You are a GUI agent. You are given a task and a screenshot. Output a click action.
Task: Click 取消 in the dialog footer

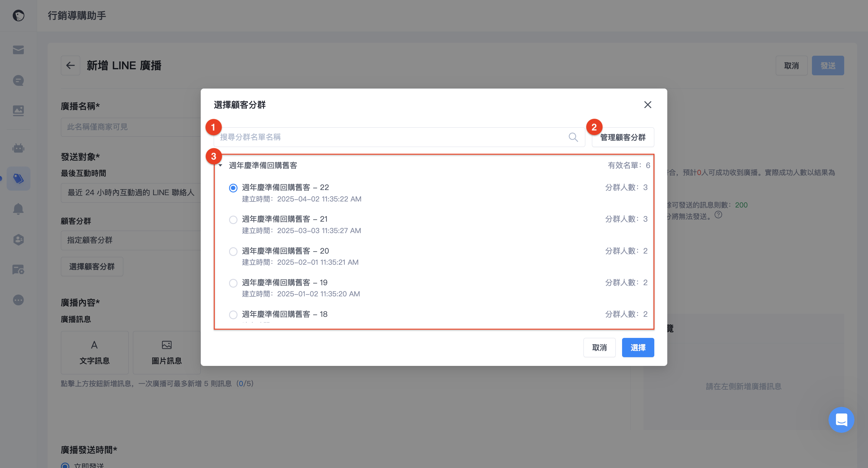coord(599,348)
